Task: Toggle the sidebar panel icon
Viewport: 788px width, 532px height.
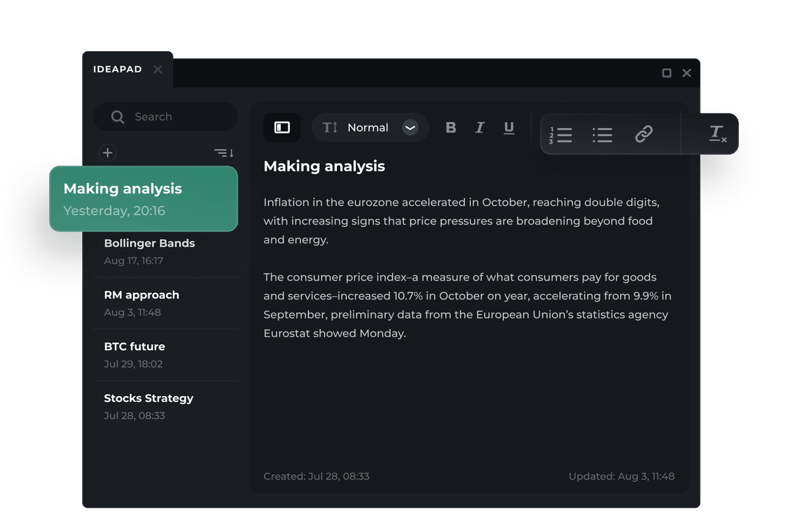Action: (x=282, y=127)
